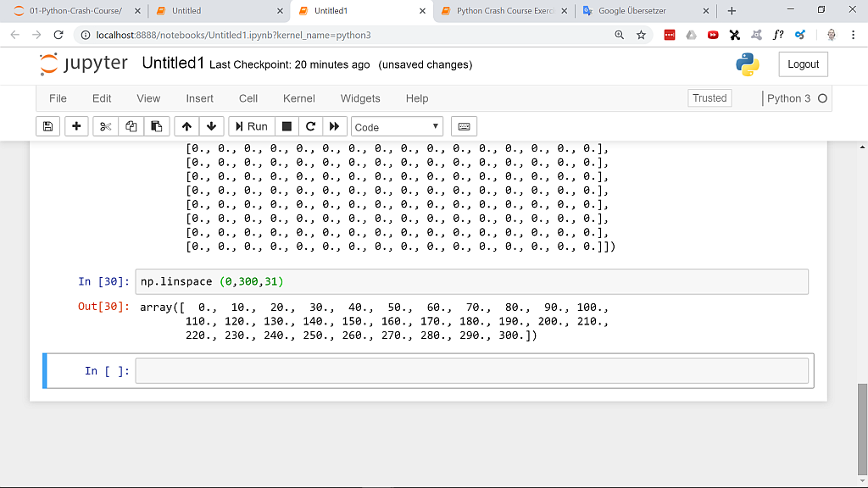Image resolution: width=868 pixels, height=488 pixels.
Task: Open cell type dropdown showing Code
Action: (x=397, y=127)
